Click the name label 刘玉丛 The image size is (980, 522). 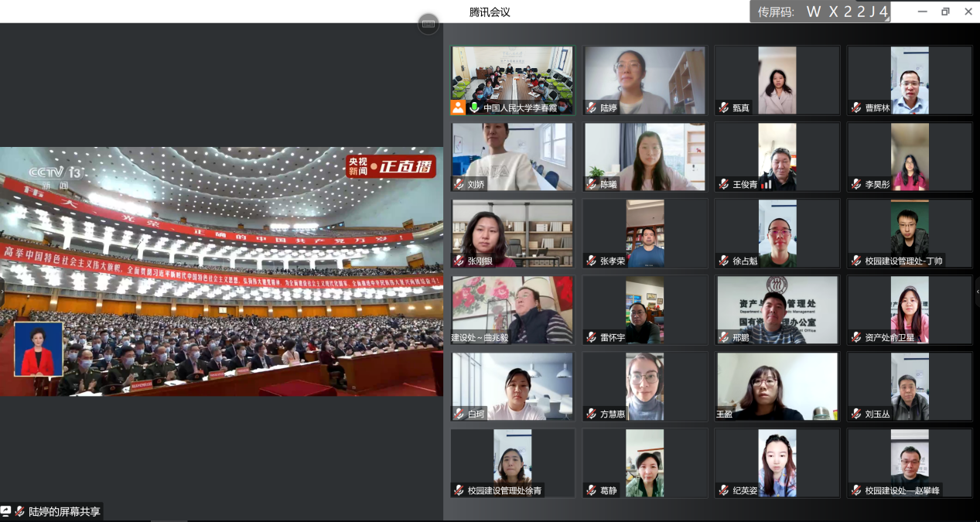[x=878, y=415]
